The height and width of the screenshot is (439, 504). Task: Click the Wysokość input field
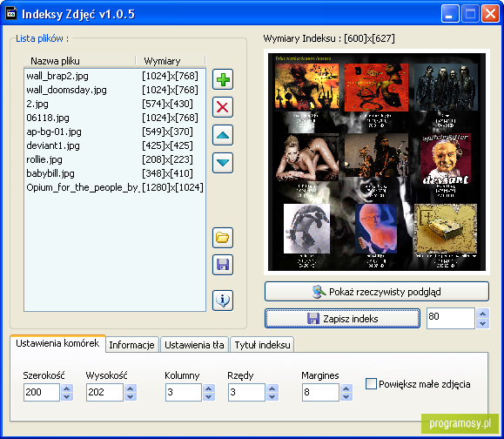tap(104, 392)
